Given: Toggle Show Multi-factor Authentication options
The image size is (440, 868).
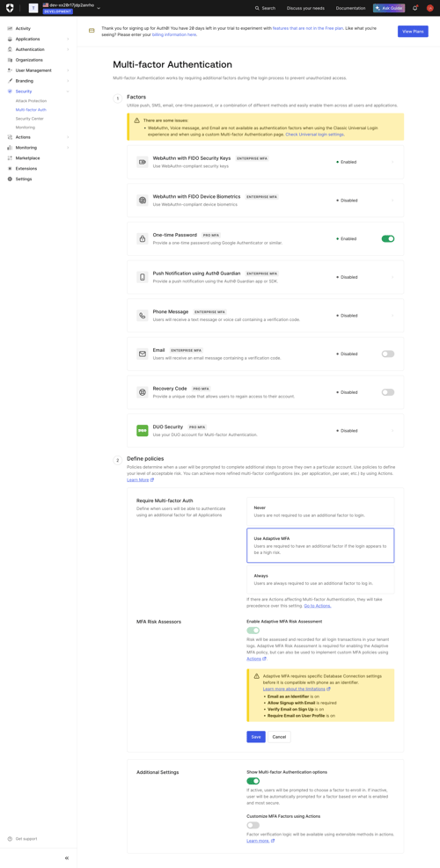Looking at the screenshot, I should 253,781.
